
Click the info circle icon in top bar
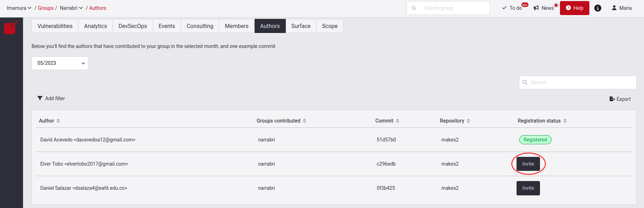coord(598,8)
